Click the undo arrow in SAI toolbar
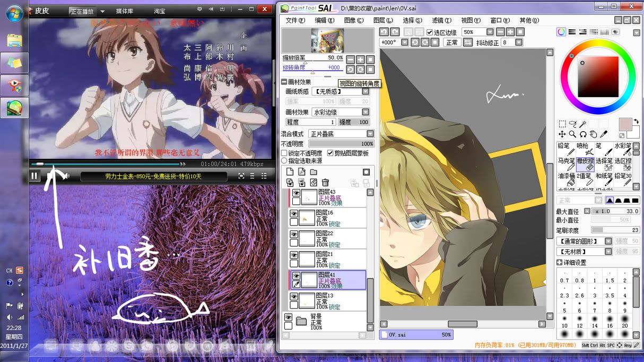The image size is (644, 362). coord(385,32)
